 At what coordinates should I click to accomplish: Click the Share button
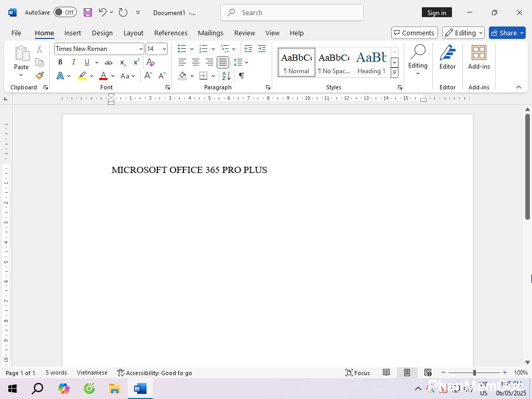click(x=507, y=33)
